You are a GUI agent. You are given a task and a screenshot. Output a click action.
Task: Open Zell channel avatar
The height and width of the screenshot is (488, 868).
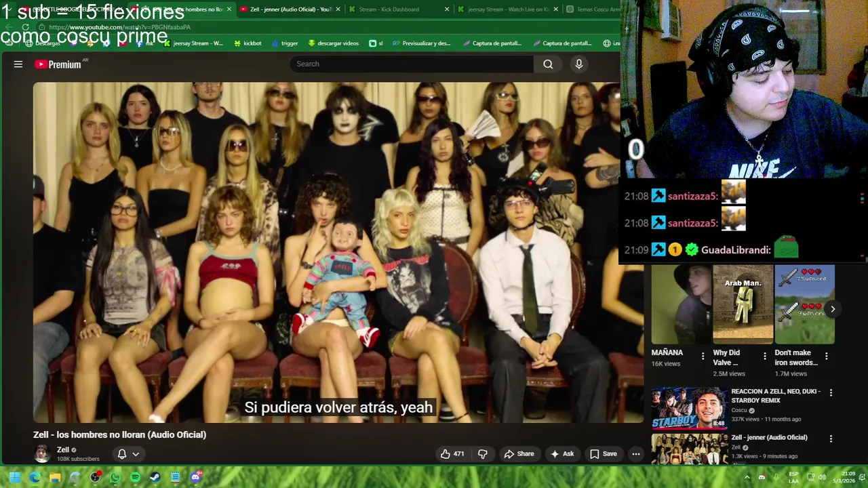pyautogui.click(x=42, y=454)
